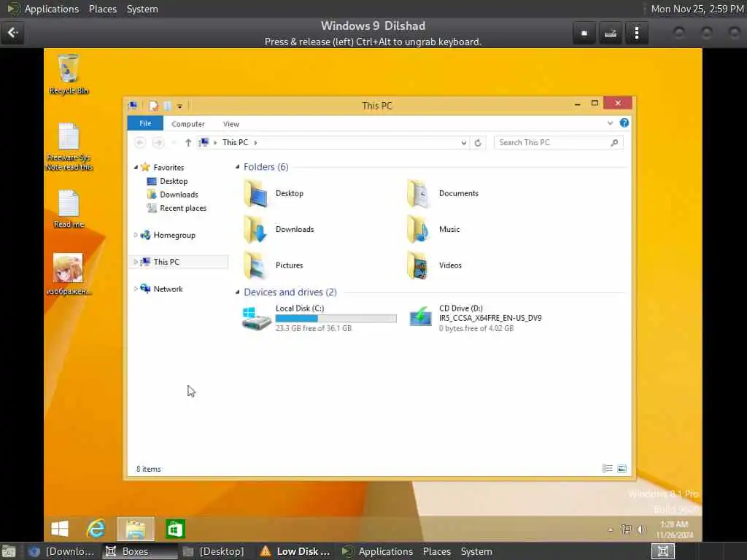Switch to large icons view in the status bar

click(622, 469)
